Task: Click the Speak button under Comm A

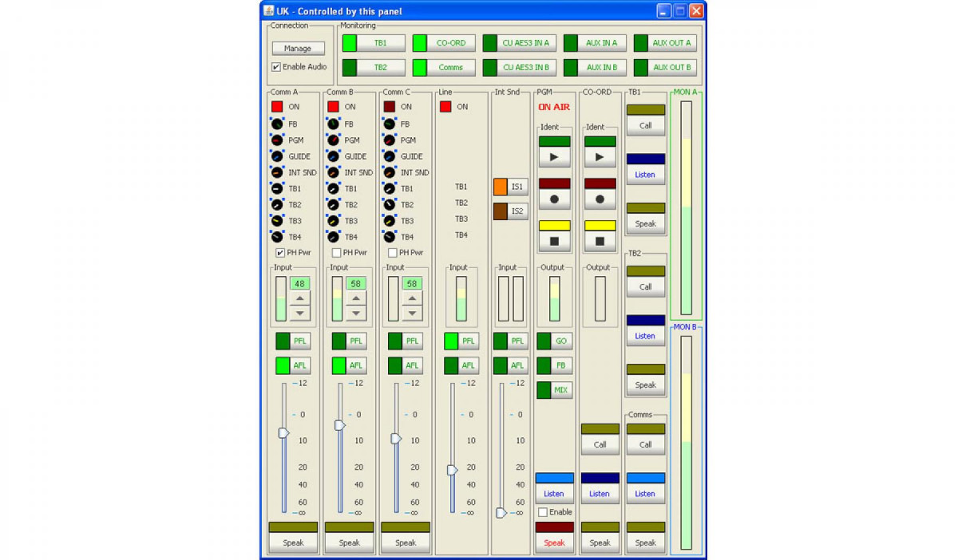Action: pyautogui.click(x=293, y=542)
